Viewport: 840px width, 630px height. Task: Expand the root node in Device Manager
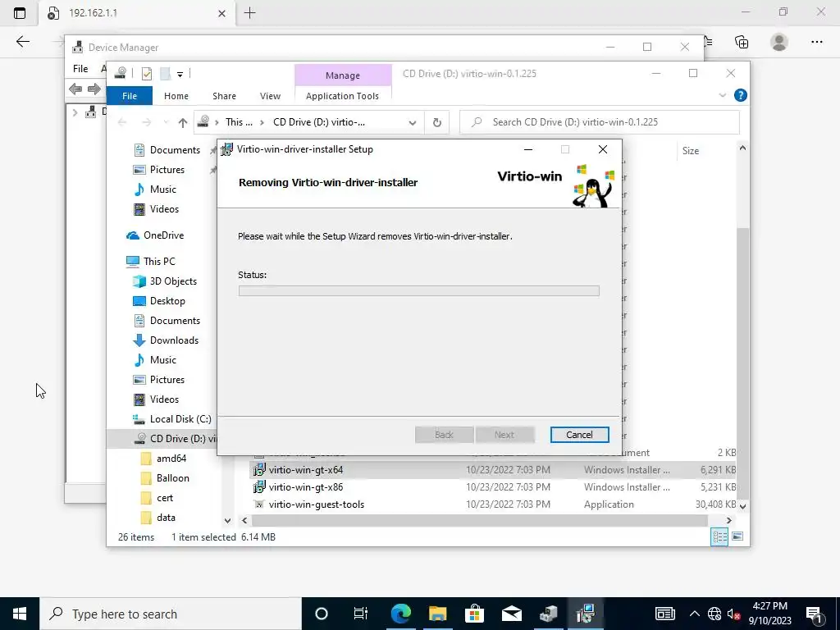[x=75, y=112]
